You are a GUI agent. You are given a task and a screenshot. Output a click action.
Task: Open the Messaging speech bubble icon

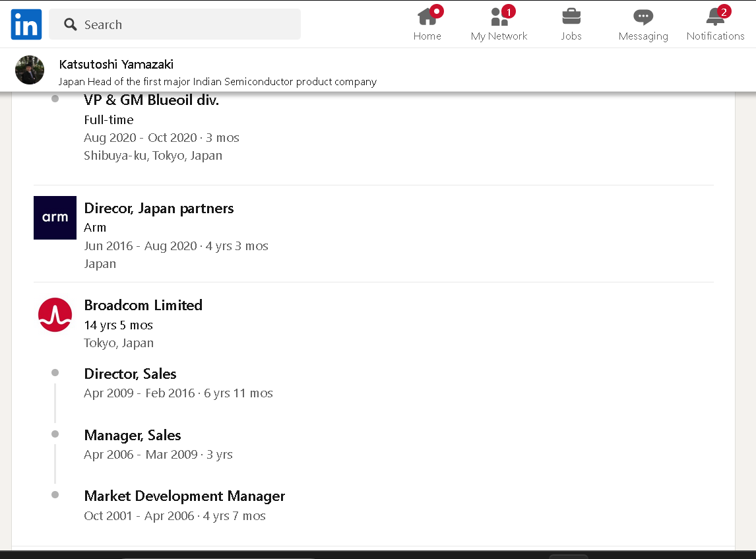[643, 17]
